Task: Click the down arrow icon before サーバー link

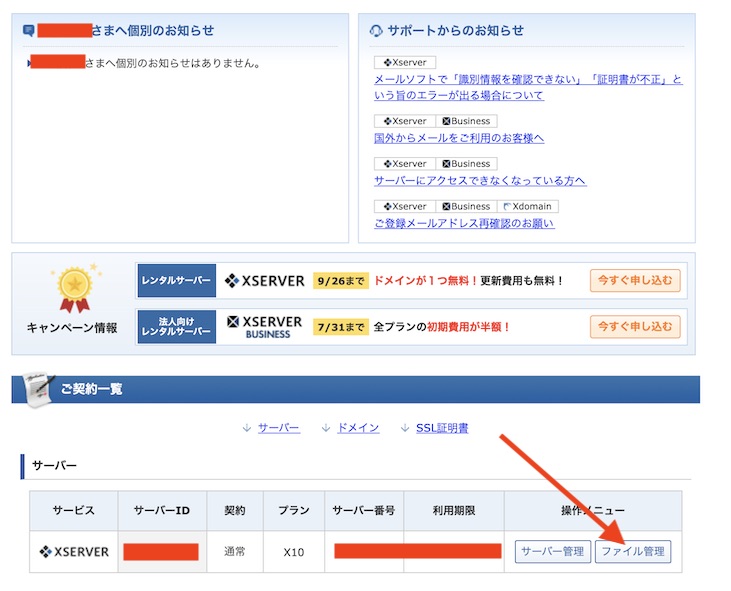Action: pos(247,428)
